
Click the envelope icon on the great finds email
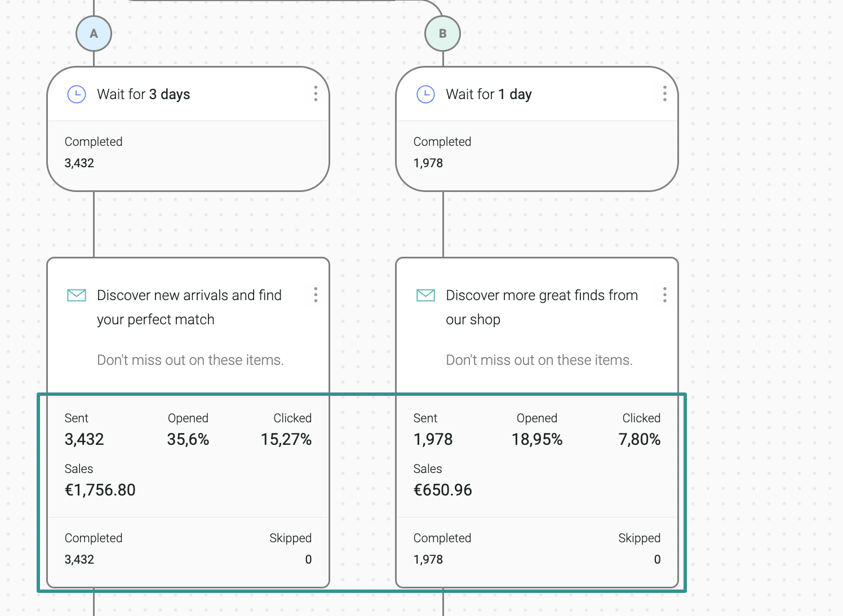tap(425, 294)
